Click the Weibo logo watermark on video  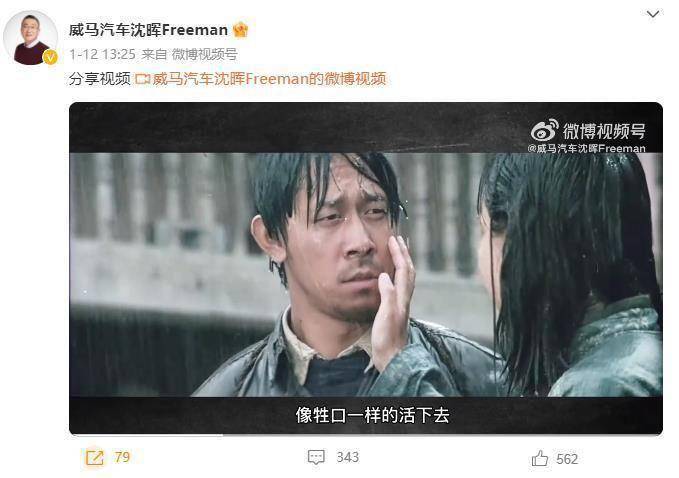click(545, 130)
